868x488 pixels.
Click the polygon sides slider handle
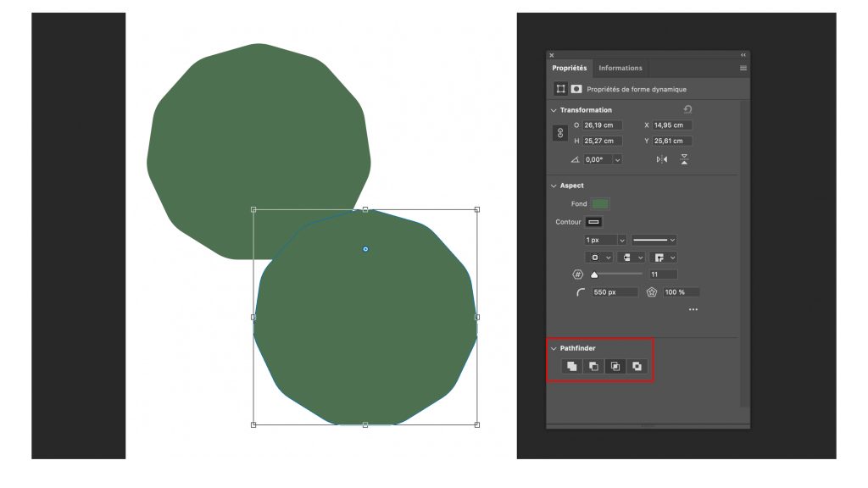(x=594, y=275)
